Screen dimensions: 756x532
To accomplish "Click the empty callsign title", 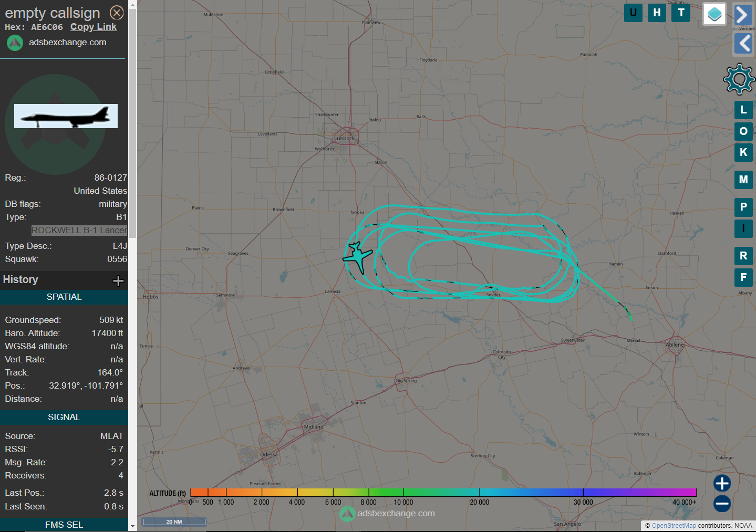I will [53, 13].
